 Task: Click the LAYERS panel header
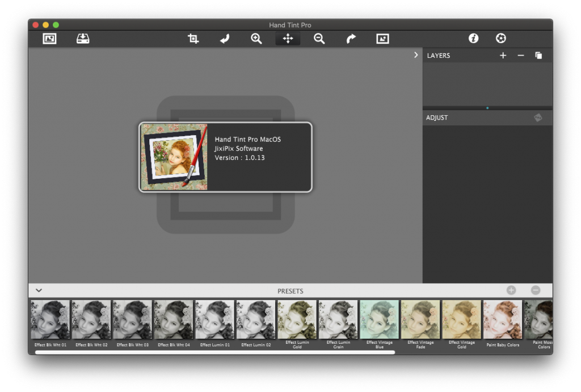(487, 56)
